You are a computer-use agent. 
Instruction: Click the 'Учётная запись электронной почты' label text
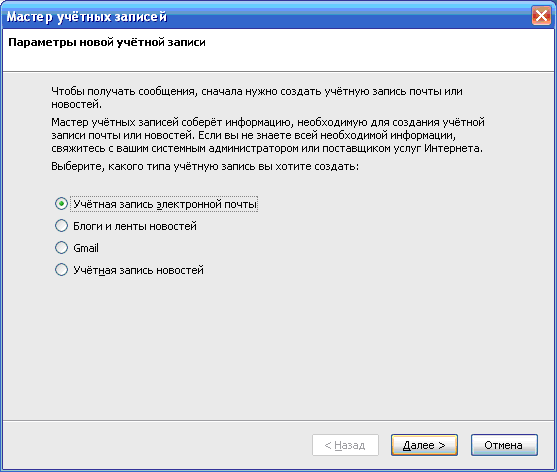click(165, 204)
